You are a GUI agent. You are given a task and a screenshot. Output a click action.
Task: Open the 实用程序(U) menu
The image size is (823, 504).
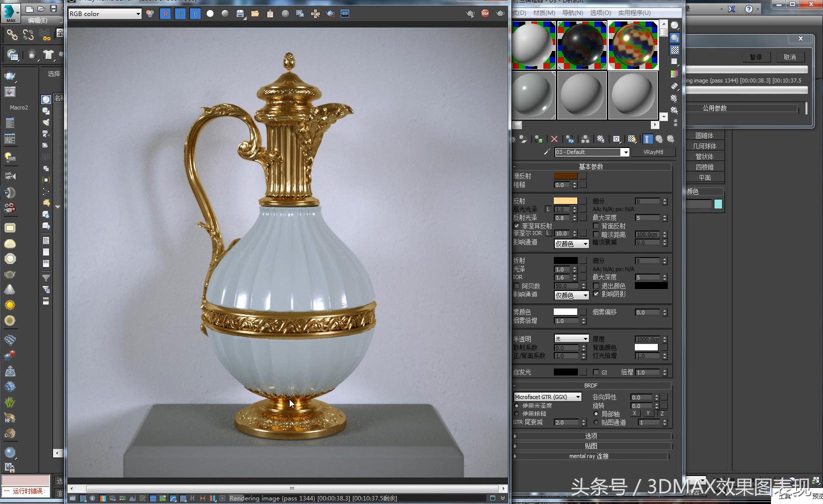[634, 13]
